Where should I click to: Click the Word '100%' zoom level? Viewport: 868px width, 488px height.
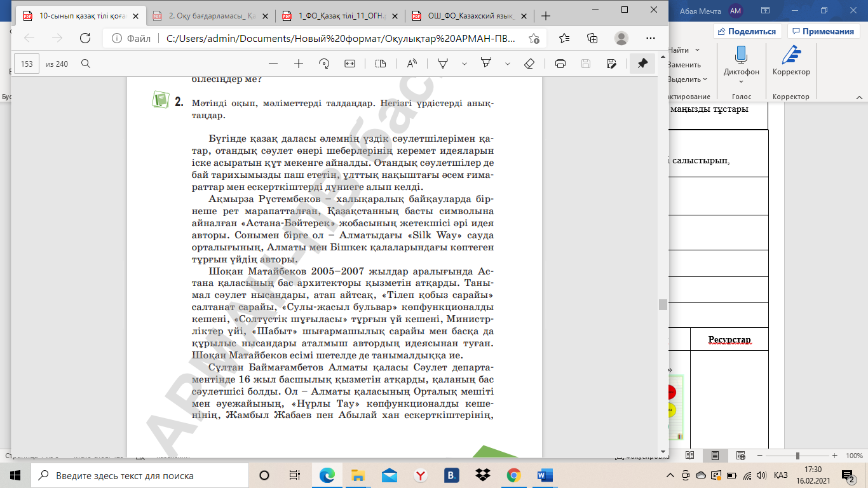854,456
